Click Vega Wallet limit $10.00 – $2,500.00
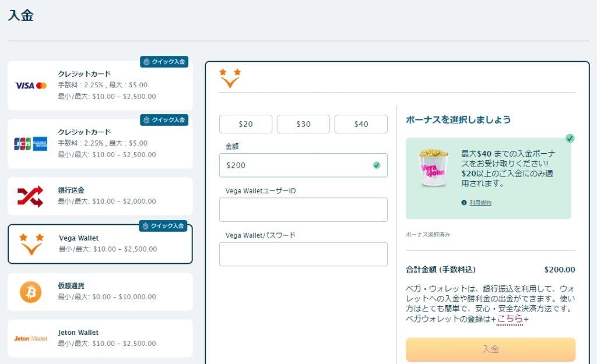This screenshot has width=597, height=364. [108, 249]
